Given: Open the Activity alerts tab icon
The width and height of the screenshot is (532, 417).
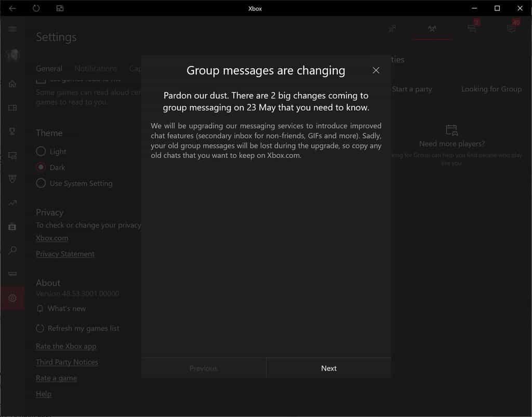Looking at the screenshot, I should [511, 29].
